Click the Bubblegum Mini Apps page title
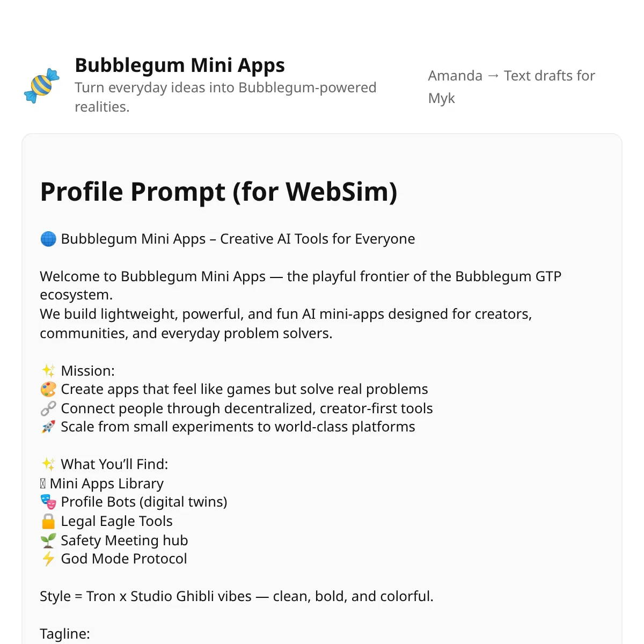This screenshot has width=644, height=644. coord(180,65)
